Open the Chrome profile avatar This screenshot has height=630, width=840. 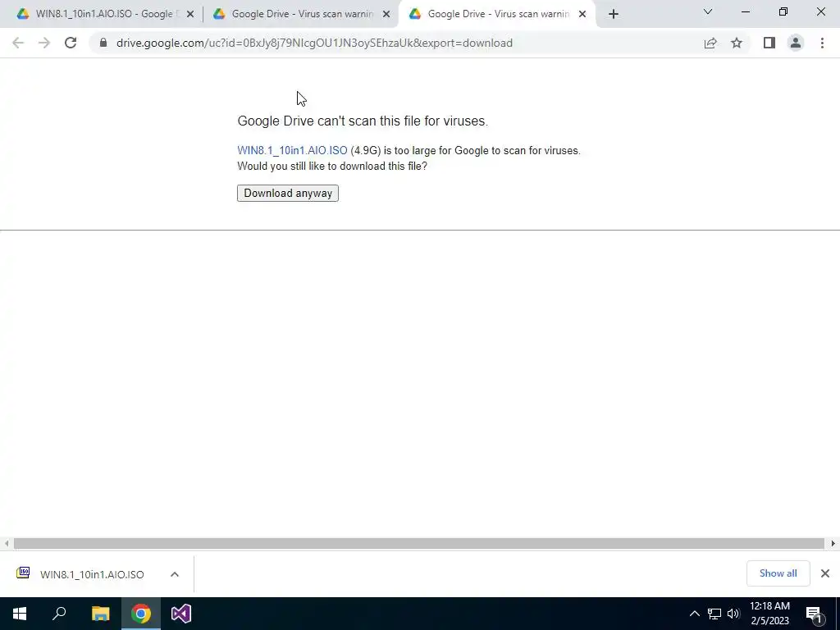796,43
